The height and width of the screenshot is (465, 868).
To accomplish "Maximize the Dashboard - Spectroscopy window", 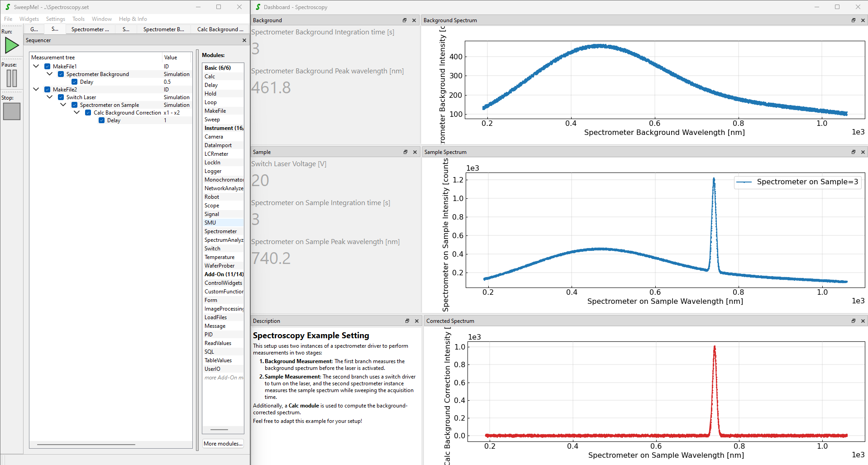I will pyautogui.click(x=837, y=7).
